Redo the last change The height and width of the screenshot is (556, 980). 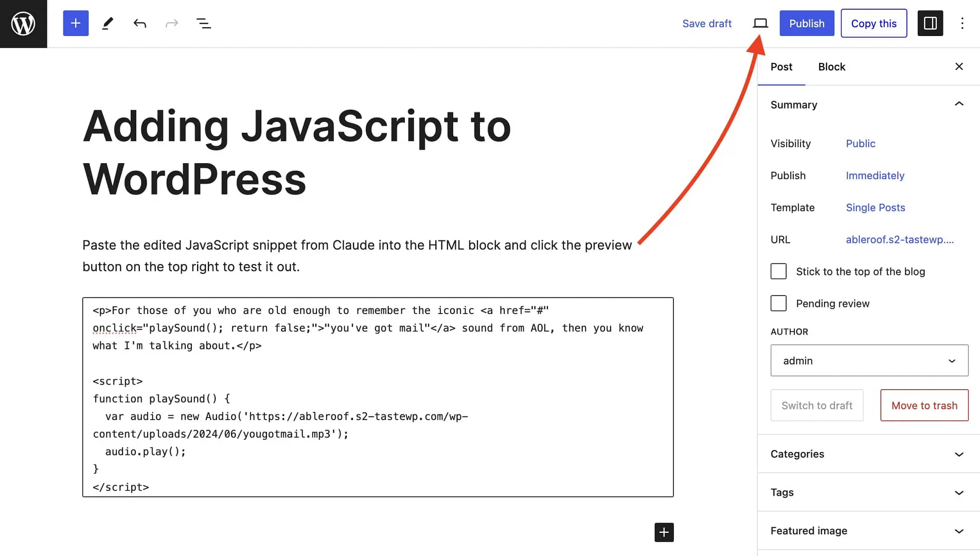pos(172,23)
